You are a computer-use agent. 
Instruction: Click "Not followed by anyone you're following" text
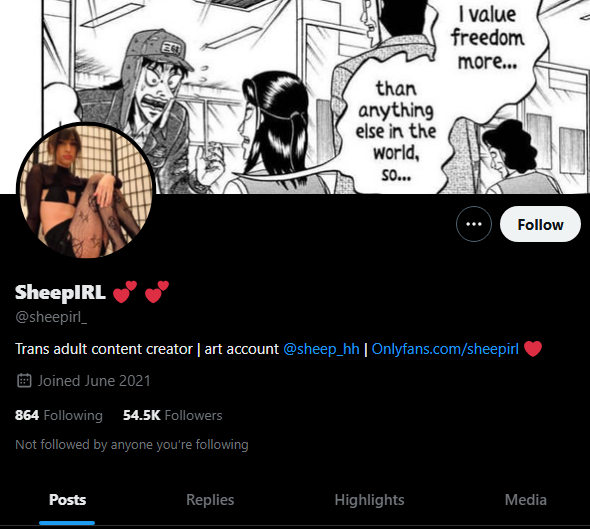[132, 444]
